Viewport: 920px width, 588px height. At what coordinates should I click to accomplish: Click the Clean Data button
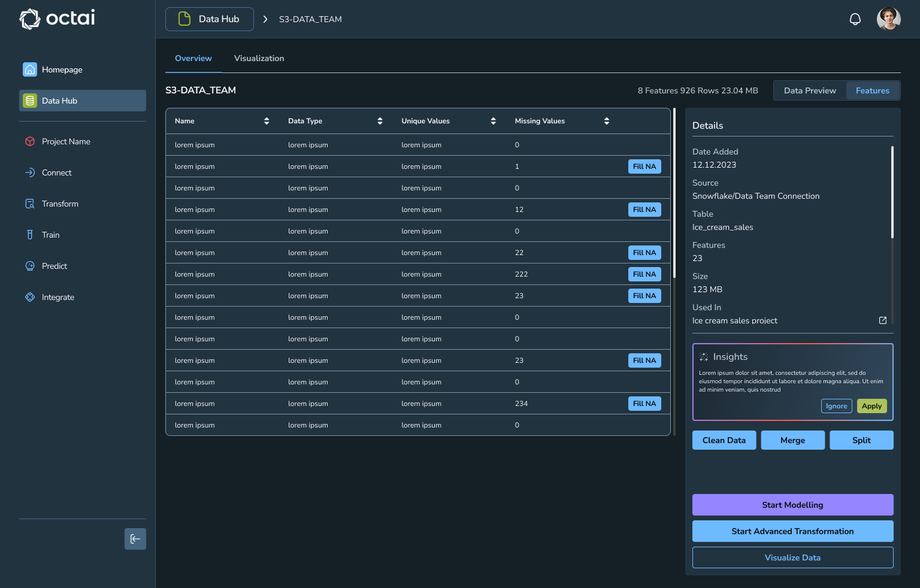[724, 440]
